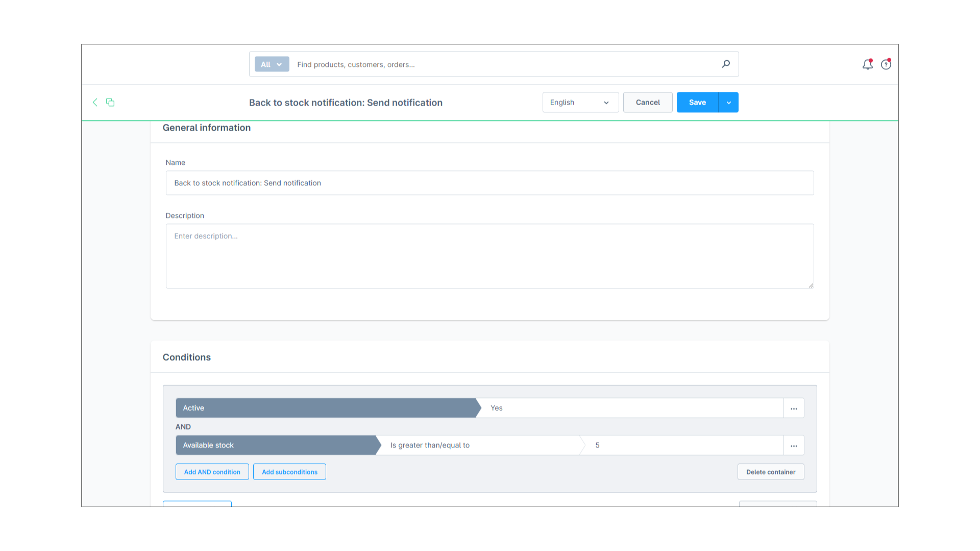The width and height of the screenshot is (980, 551).
Task: Click the three-dot menu on Available stock
Action: click(794, 445)
